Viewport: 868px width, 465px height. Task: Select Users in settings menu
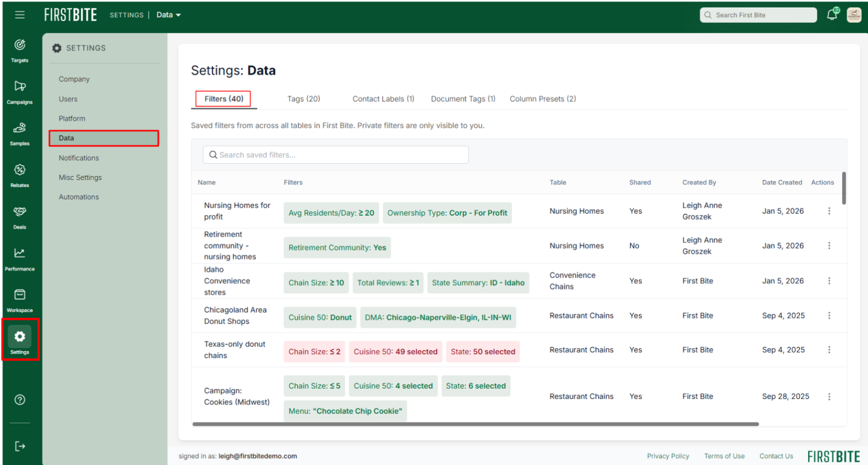click(x=68, y=99)
